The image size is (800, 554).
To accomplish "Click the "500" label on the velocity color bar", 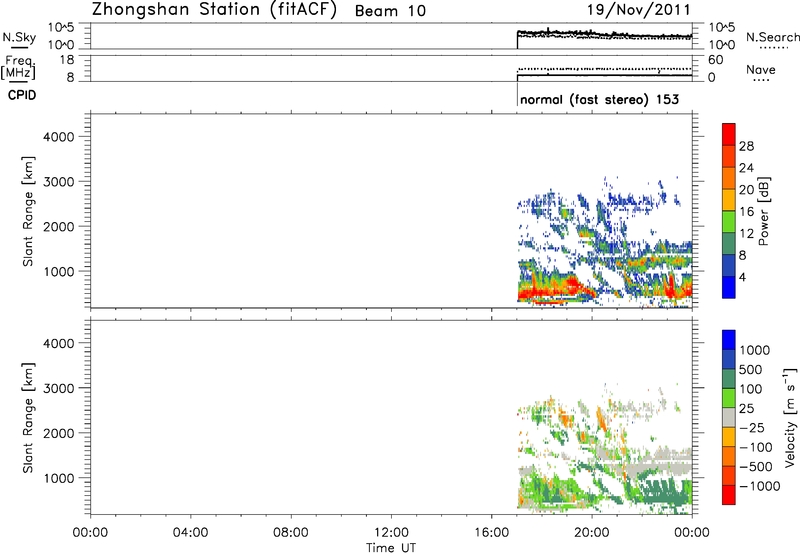I will click(x=751, y=370).
